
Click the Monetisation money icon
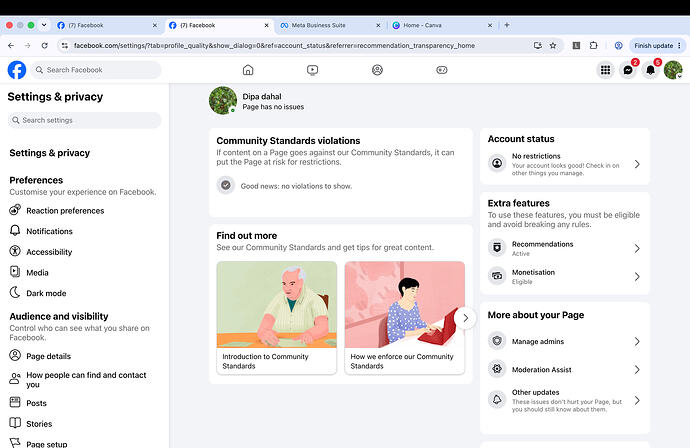[x=497, y=276]
